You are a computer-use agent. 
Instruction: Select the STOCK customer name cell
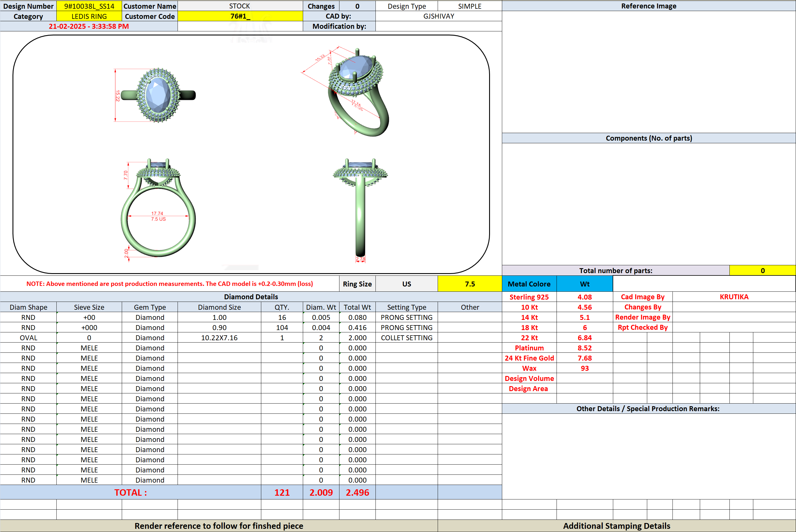[240, 6]
